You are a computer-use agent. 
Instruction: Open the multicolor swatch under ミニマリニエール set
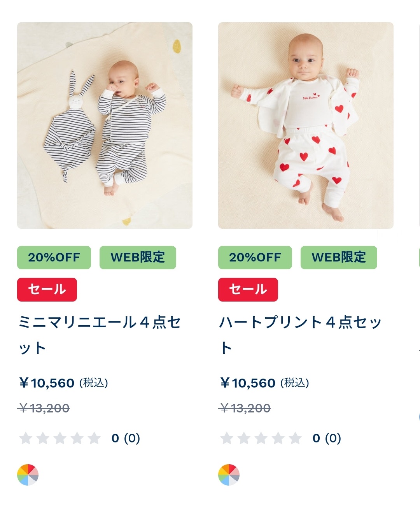28,475
